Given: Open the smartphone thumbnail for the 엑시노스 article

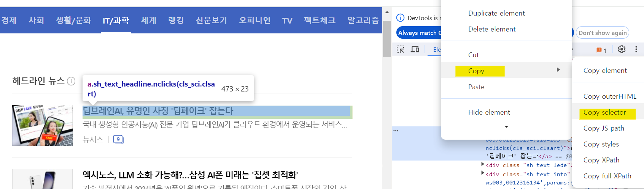Looking at the screenshot, I should click(x=42, y=179).
